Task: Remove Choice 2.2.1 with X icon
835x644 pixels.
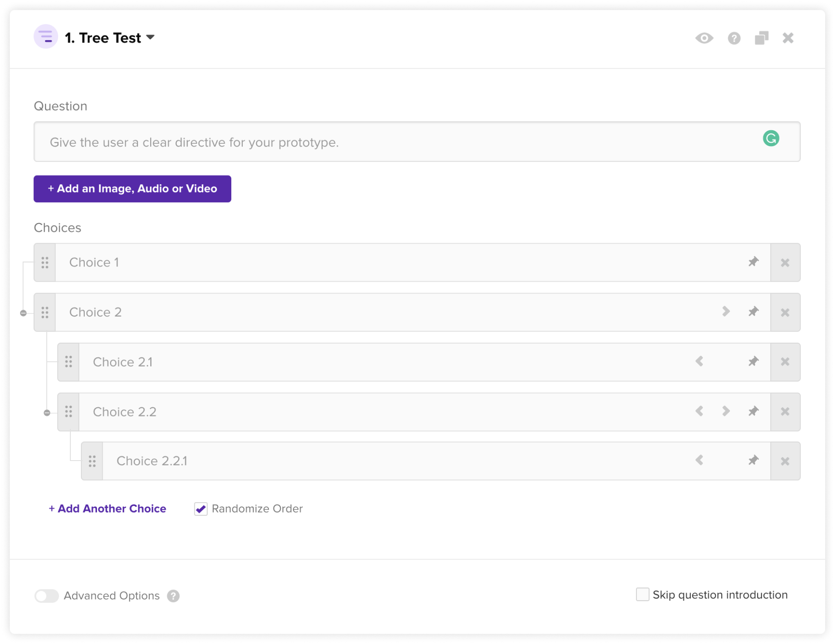Action: pyautogui.click(x=785, y=461)
